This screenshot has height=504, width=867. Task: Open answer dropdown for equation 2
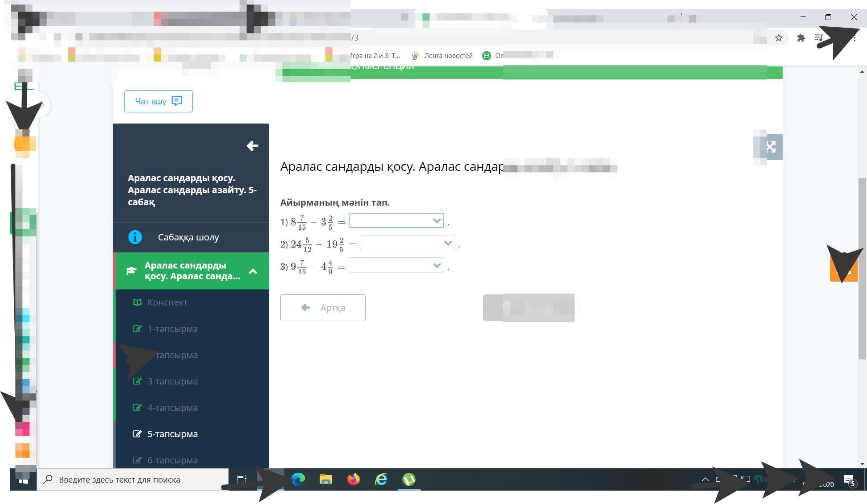(x=407, y=243)
